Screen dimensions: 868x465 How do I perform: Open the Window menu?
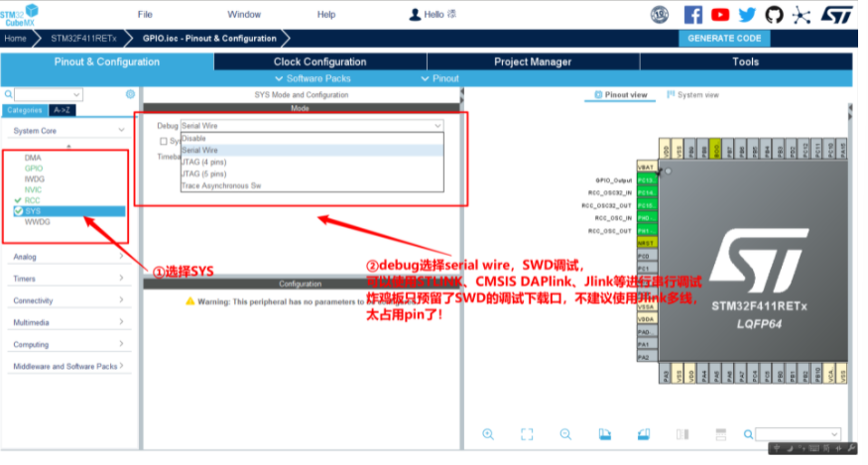click(x=244, y=15)
